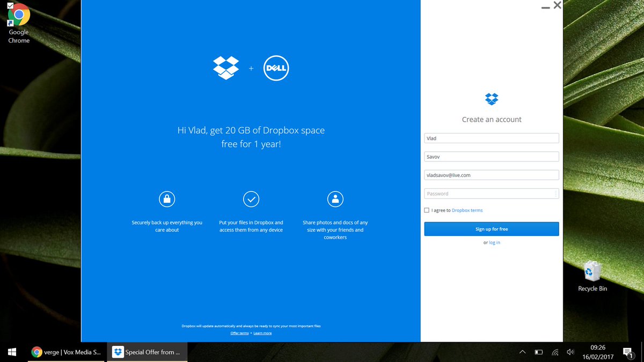Switch to Chrome verge taskbar window
644x362 pixels.
click(x=66, y=352)
